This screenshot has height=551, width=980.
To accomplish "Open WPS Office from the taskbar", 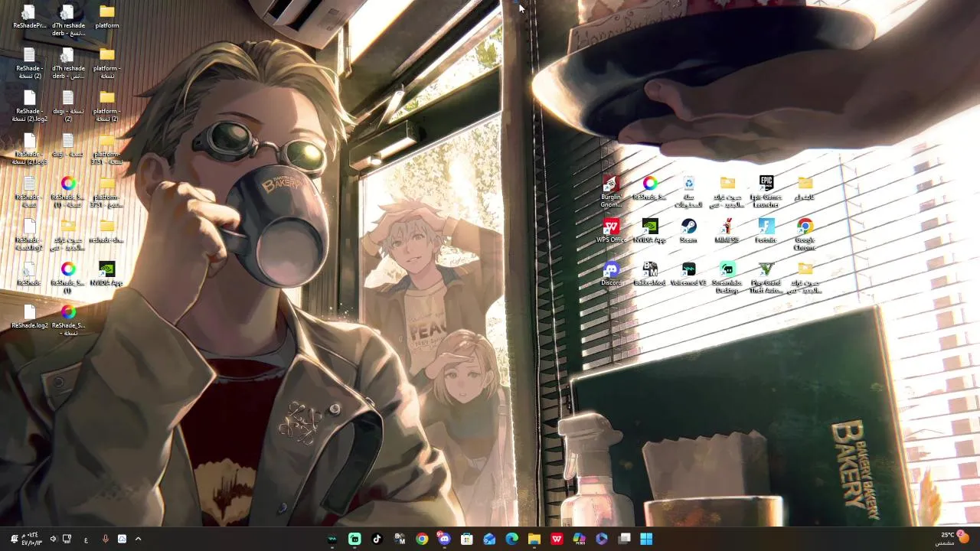I will point(557,539).
